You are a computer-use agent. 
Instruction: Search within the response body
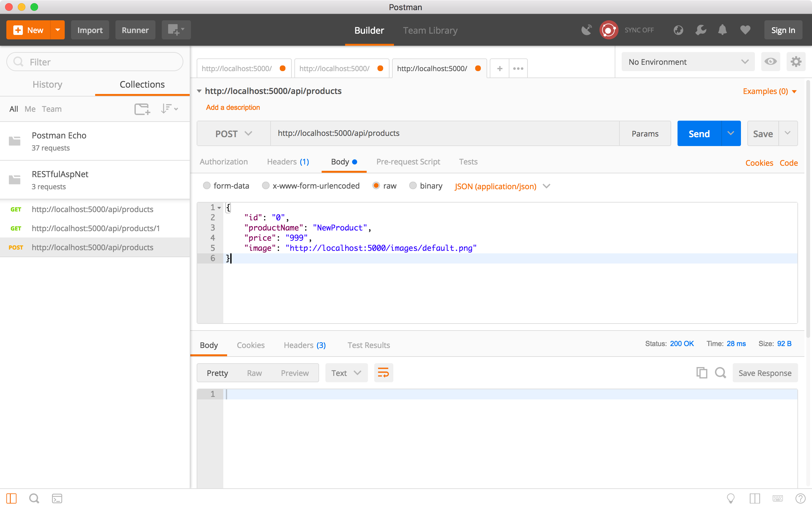click(x=720, y=373)
